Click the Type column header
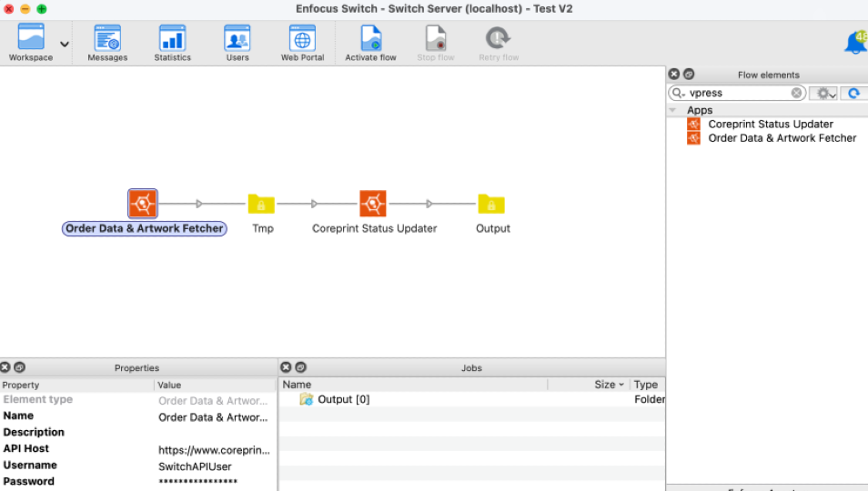 (x=647, y=385)
